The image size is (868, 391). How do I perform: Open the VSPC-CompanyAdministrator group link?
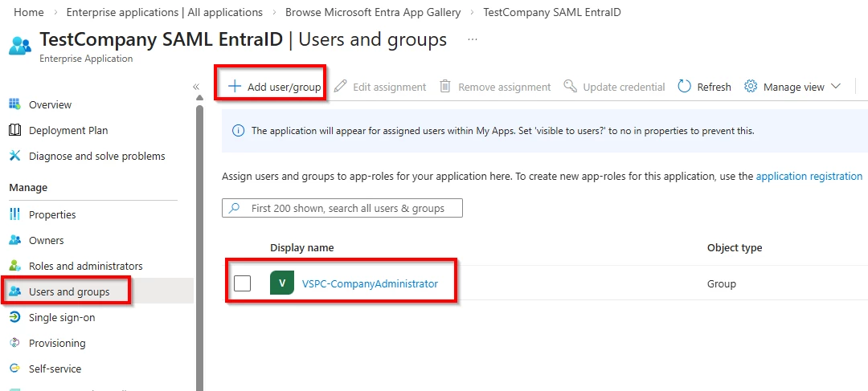pyautogui.click(x=370, y=283)
